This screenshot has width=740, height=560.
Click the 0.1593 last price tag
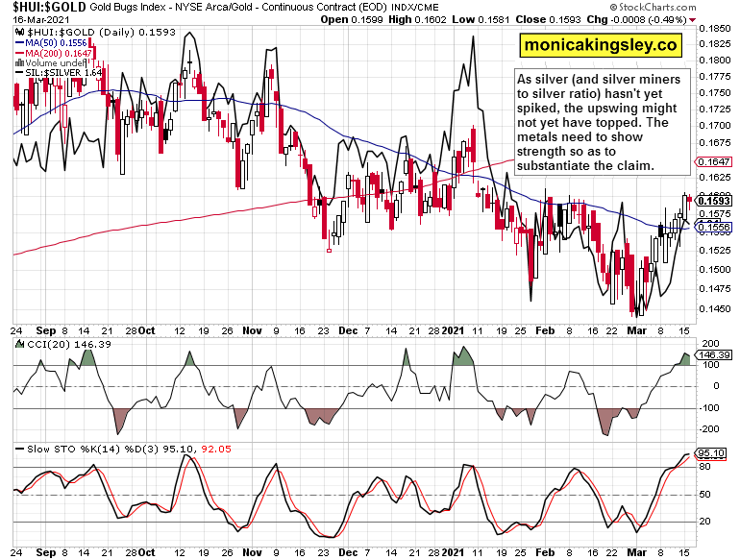click(x=715, y=200)
